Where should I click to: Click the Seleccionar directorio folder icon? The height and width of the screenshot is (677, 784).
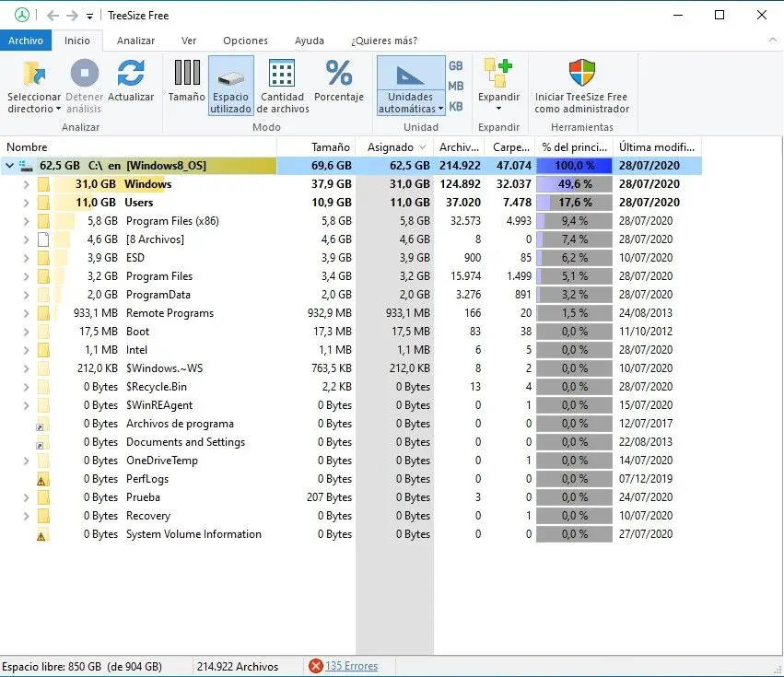[x=34, y=74]
